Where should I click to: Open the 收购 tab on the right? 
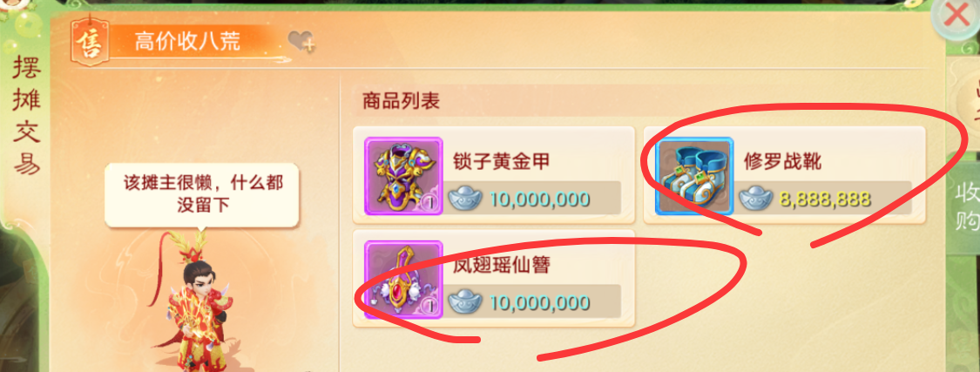965,206
